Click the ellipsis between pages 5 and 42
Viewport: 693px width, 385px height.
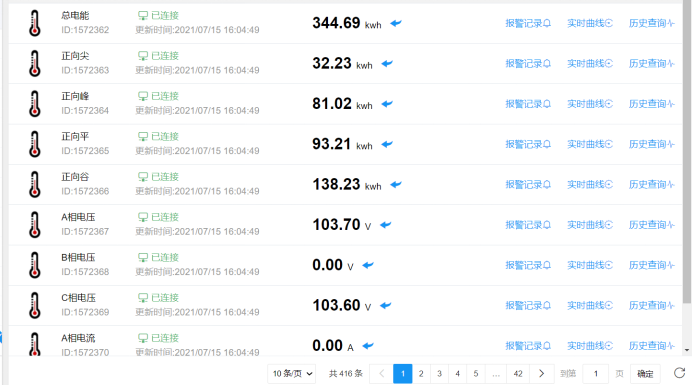point(496,374)
